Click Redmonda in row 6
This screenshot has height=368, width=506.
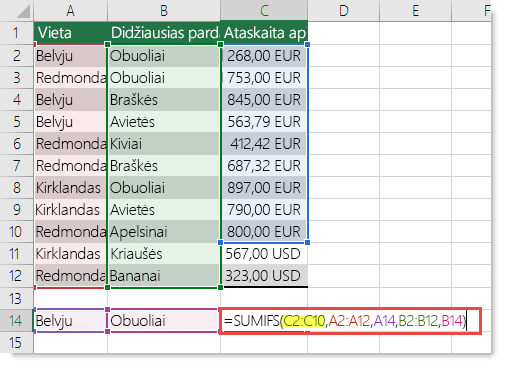click(x=70, y=144)
